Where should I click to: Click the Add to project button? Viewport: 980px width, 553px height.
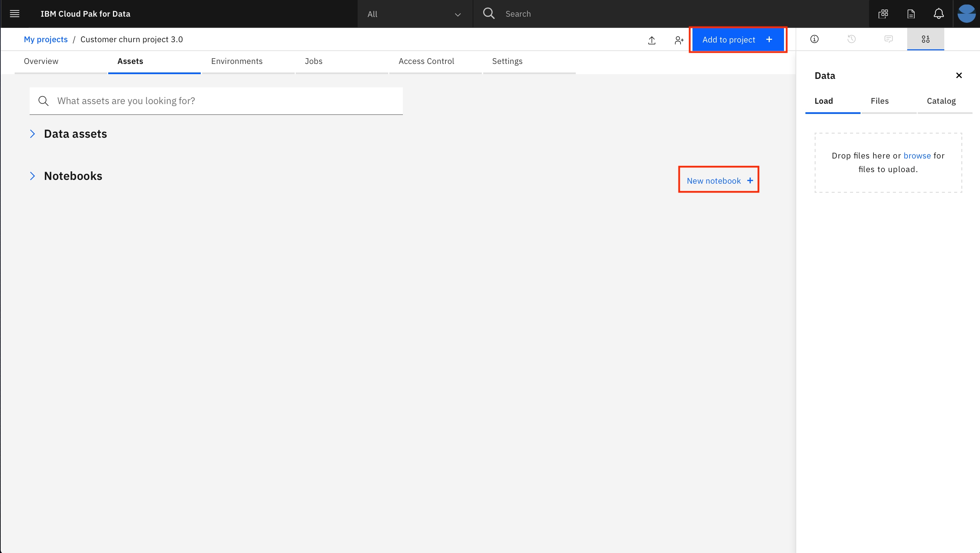point(737,39)
